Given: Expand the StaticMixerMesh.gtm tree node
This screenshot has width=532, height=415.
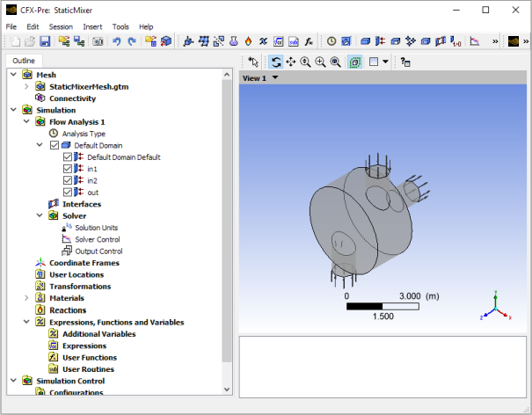Looking at the screenshot, I should point(26,87).
